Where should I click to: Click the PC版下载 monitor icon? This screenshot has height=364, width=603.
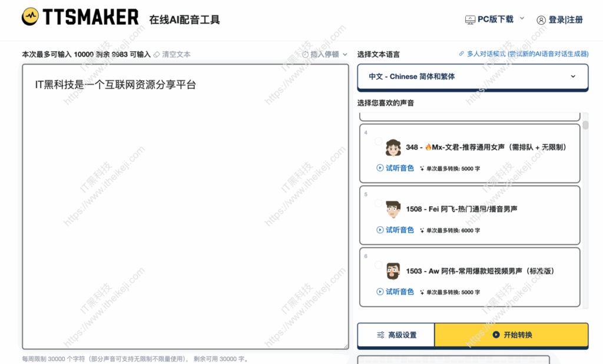471,19
